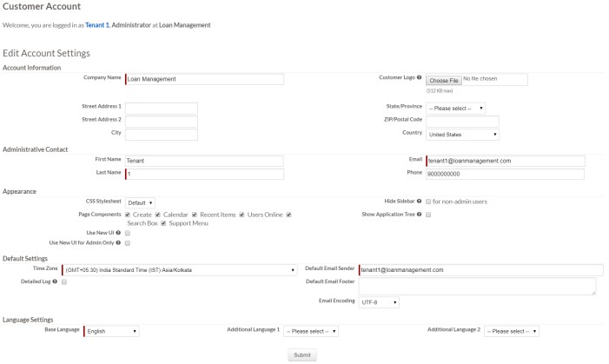The height and width of the screenshot is (364, 609).
Task: Click the Use New UI help icon
Action: click(x=118, y=233)
